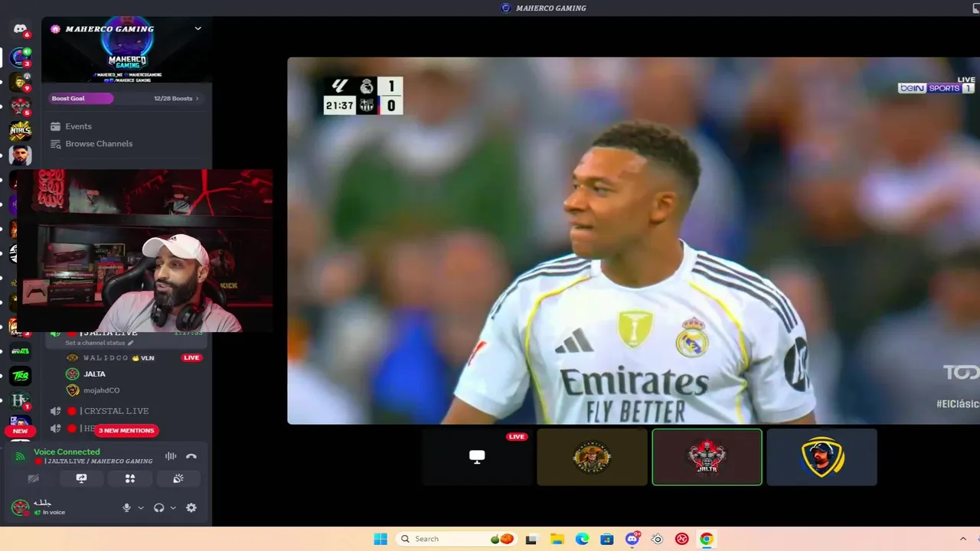The width and height of the screenshot is (980, 551).
Task: Join the CRYSTAL LIVE voice channel
Action: click(116, 411)
